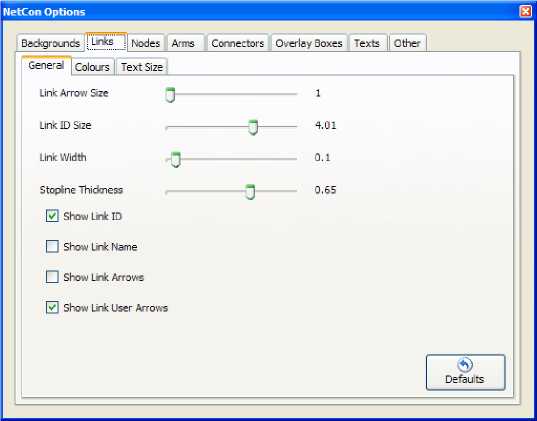
Task: Click the Link ID Size slider handle
Action: click(x=253, y=127)
